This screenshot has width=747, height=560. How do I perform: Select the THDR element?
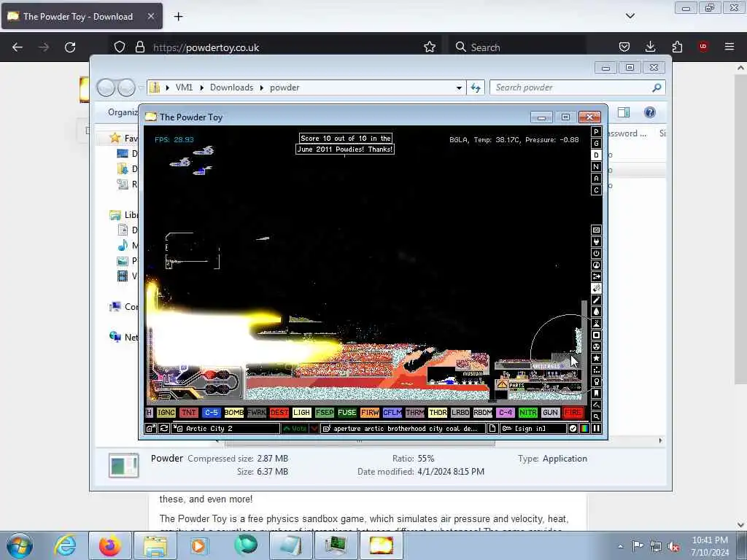(438, 413)
